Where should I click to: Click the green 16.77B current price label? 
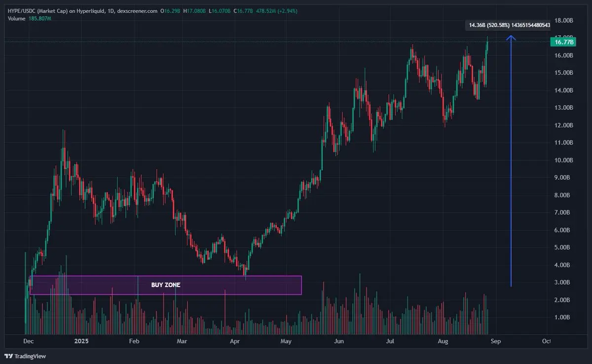(x=564, y=42)
